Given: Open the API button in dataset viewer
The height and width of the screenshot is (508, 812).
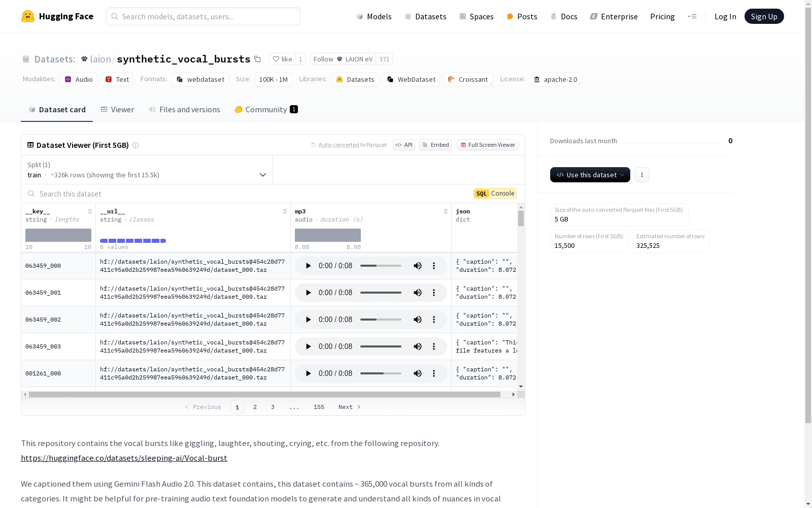Looking at the screenshot, I should coord(404,145).
